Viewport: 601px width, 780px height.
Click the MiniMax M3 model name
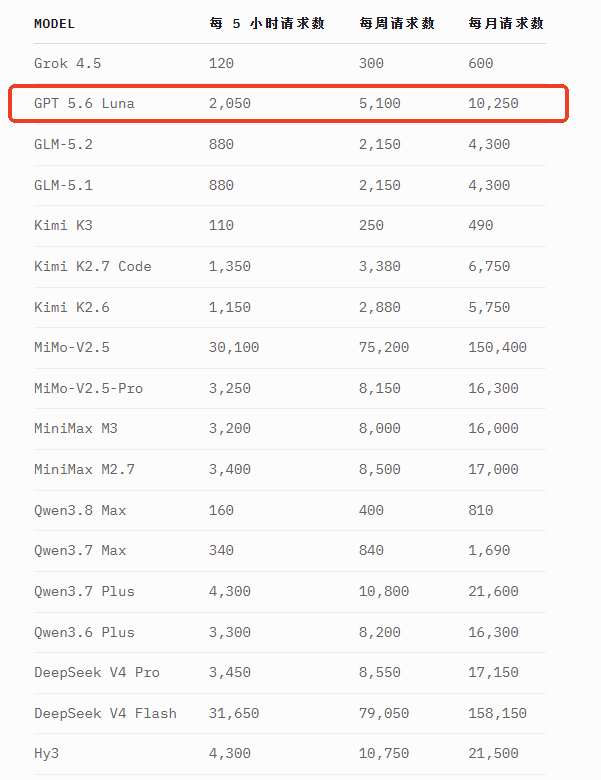click(76, 428)
